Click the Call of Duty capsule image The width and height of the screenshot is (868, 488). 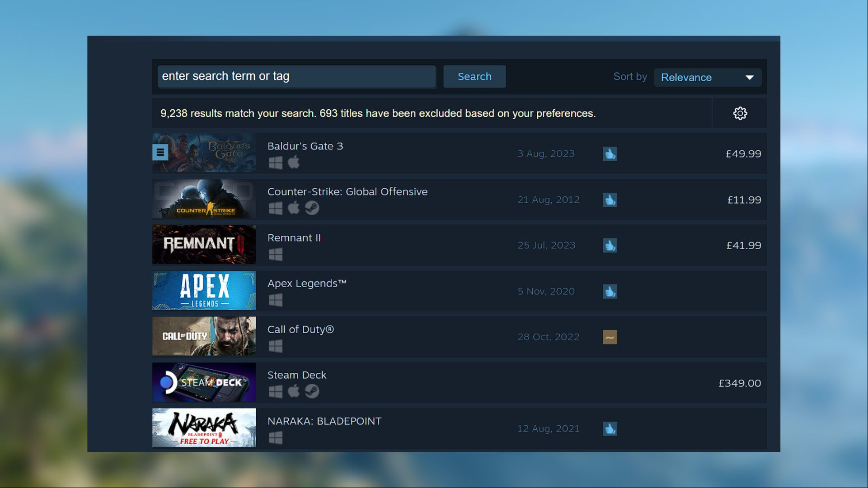[x=204, y=336]
